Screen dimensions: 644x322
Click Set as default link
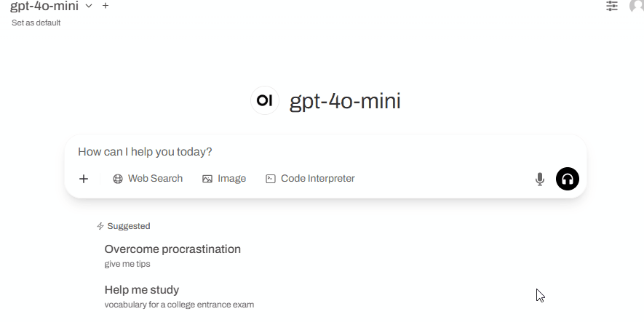36,23
